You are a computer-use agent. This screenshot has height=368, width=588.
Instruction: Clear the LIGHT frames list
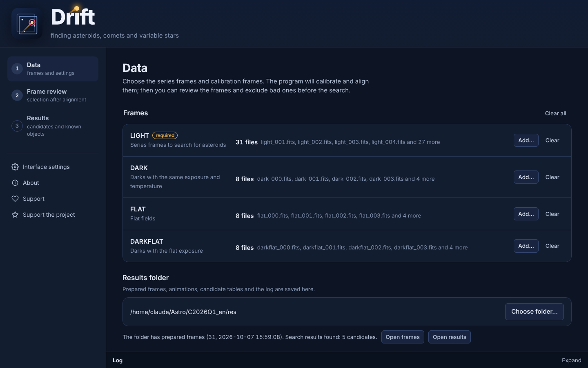[552, 140]
